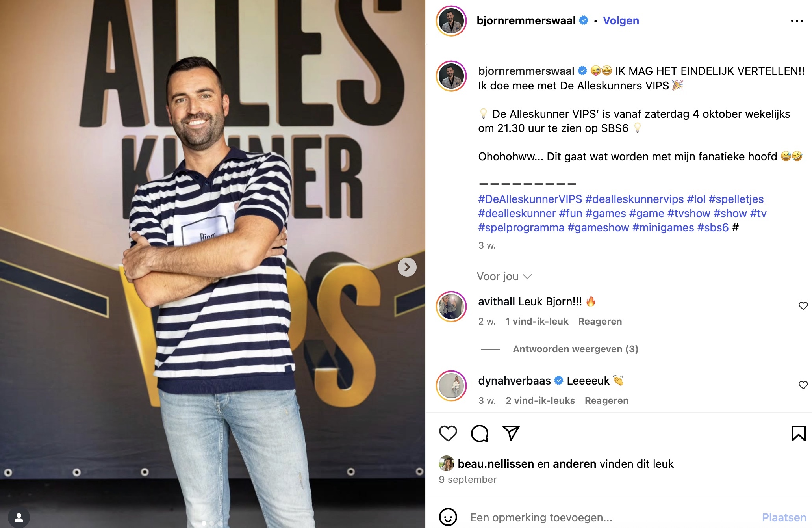The width and height of the screenshot is (812, 528).
Task: Expand 'Antwoorden weergeven (3)' replies
Action: (575, 349)
